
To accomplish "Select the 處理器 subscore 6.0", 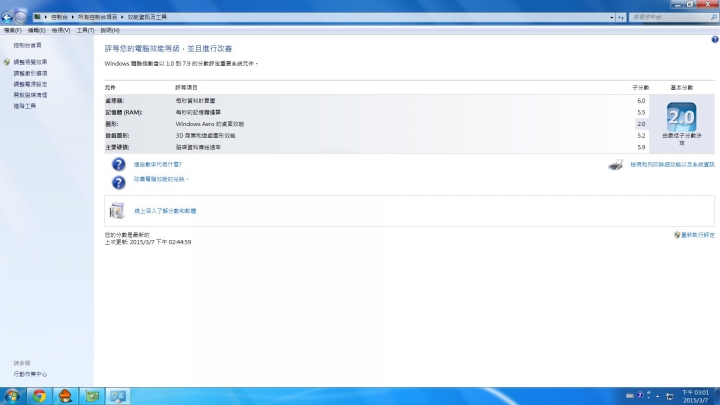I will pos(641,101).
